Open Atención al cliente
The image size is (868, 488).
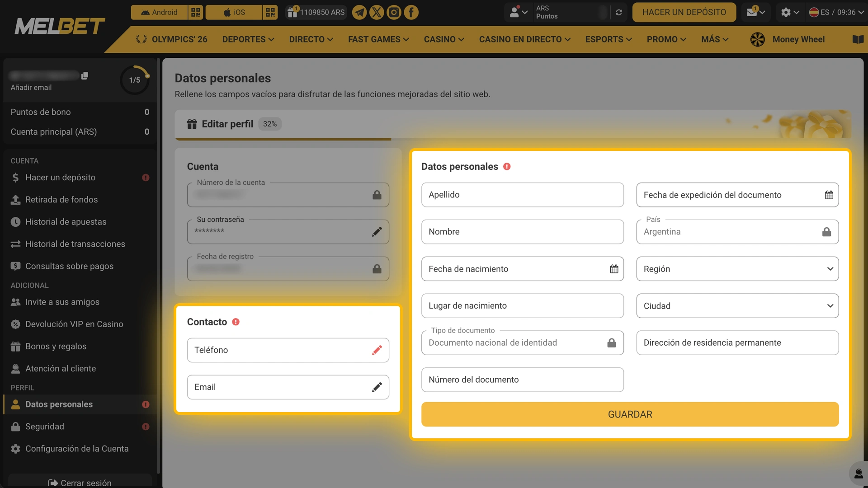80,368
